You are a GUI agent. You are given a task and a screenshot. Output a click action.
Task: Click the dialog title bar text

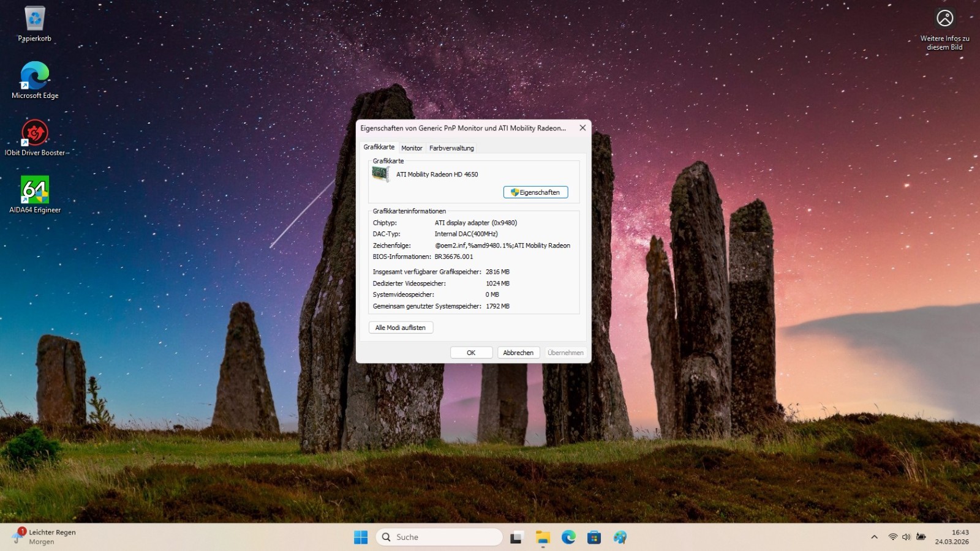[x=463, y=128]
